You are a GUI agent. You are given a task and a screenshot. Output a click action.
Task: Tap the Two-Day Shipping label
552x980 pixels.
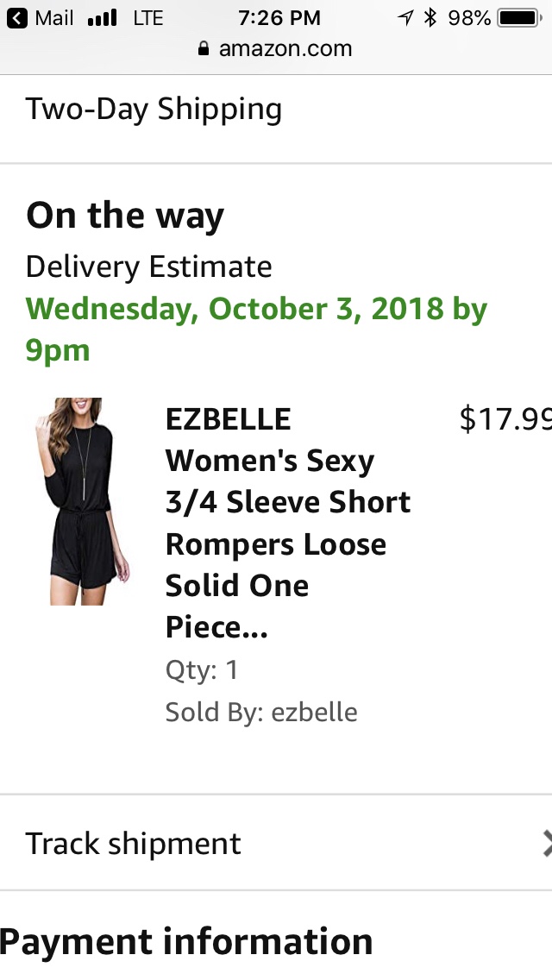click(x=154, y=110)
